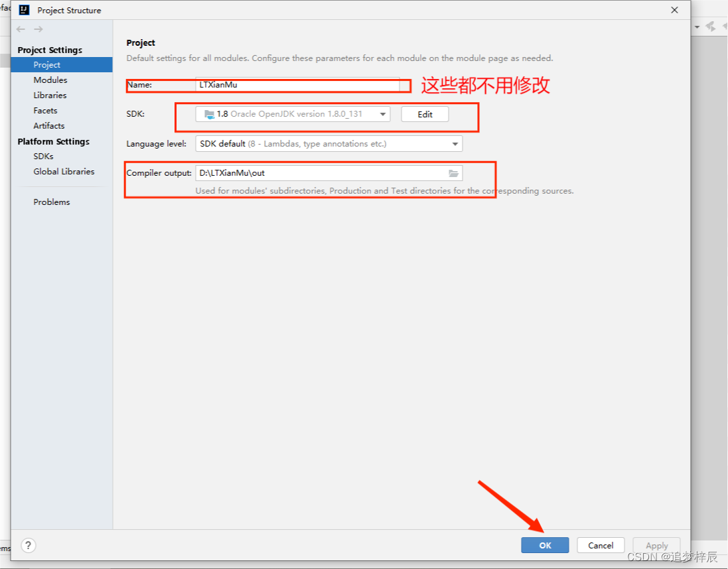Click the Compiler output path field
The image size is (728, 569).
[328, 173]
